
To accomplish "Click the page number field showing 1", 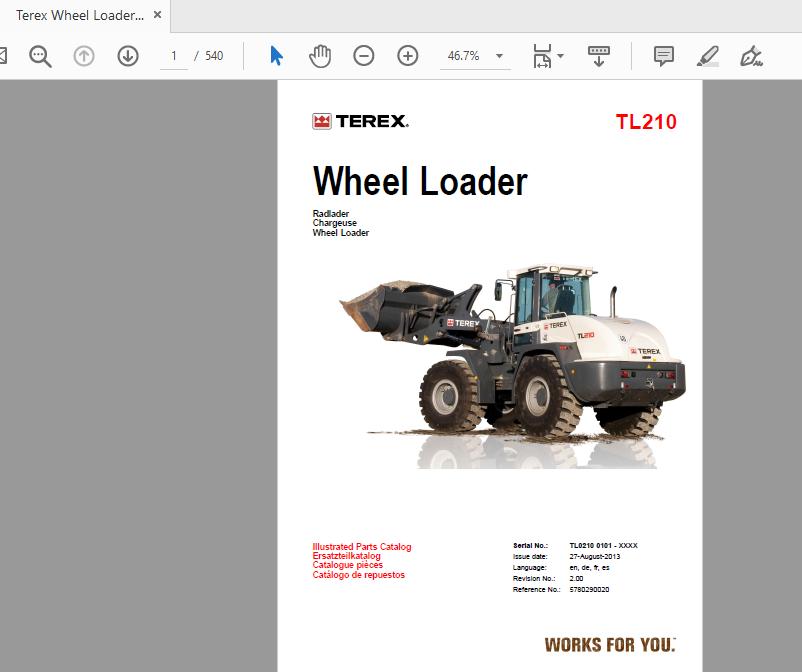I will 174,56.
